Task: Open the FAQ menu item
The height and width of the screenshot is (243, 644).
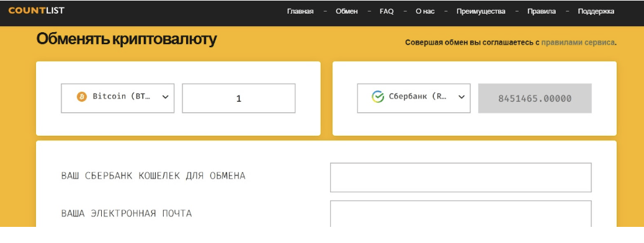Action: pyautogui.click(x=387, y=12)
